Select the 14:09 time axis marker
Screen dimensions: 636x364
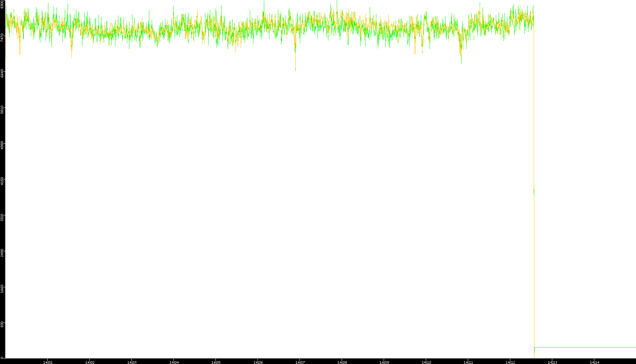(384, 362)
